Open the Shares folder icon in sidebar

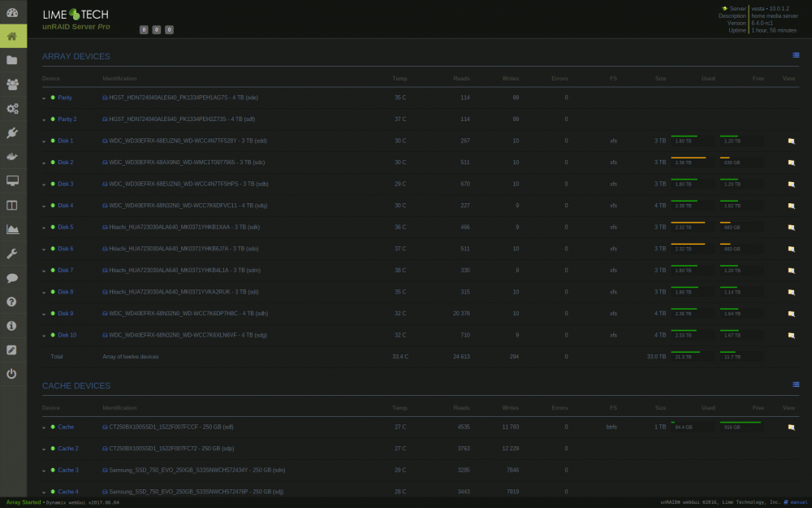pos(12,60)
